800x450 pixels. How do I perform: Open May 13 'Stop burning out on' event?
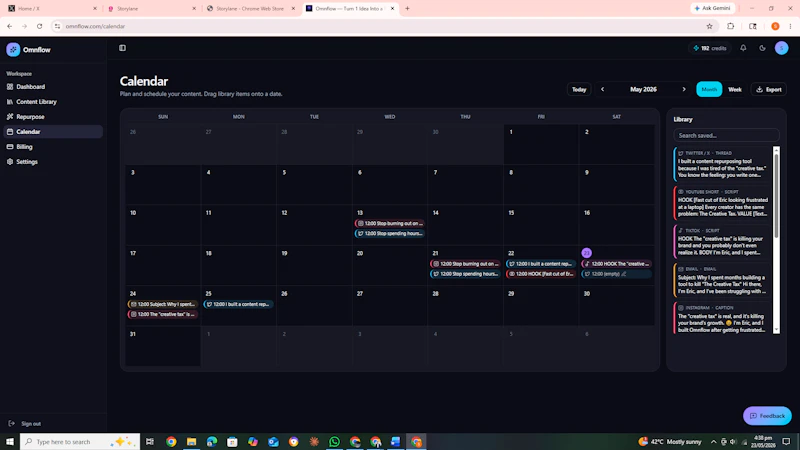point(390,223)
